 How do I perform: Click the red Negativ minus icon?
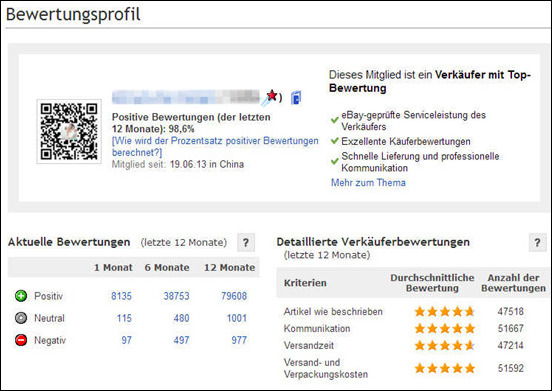coord(21,340)
